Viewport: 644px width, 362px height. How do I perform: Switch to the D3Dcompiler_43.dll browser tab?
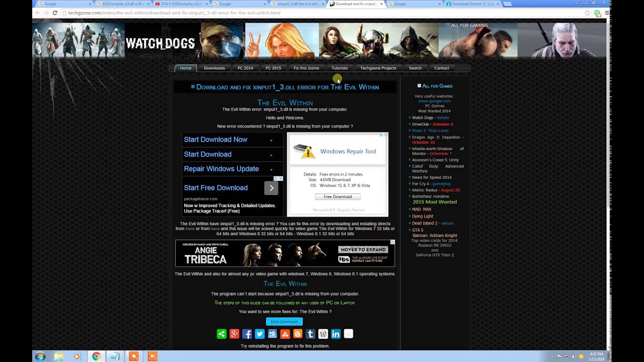point(122,4)
